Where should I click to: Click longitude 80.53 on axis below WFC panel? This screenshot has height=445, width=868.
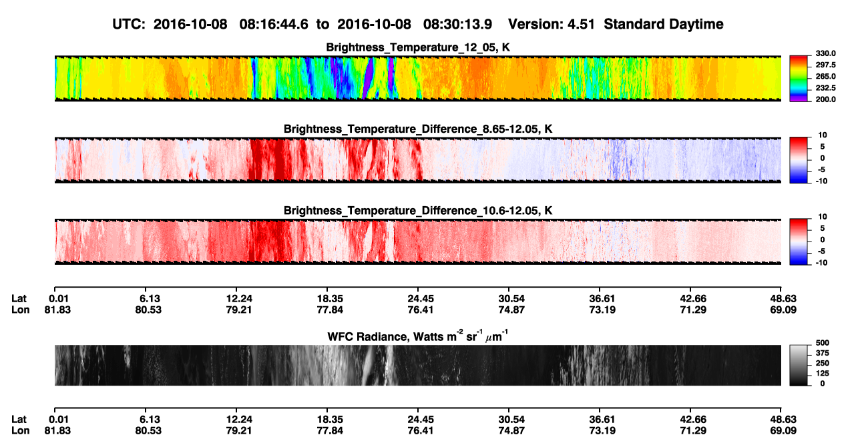(x=148, y=430)
